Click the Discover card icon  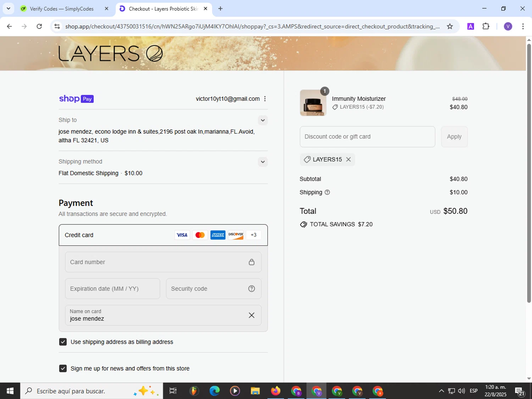point(236,235)
